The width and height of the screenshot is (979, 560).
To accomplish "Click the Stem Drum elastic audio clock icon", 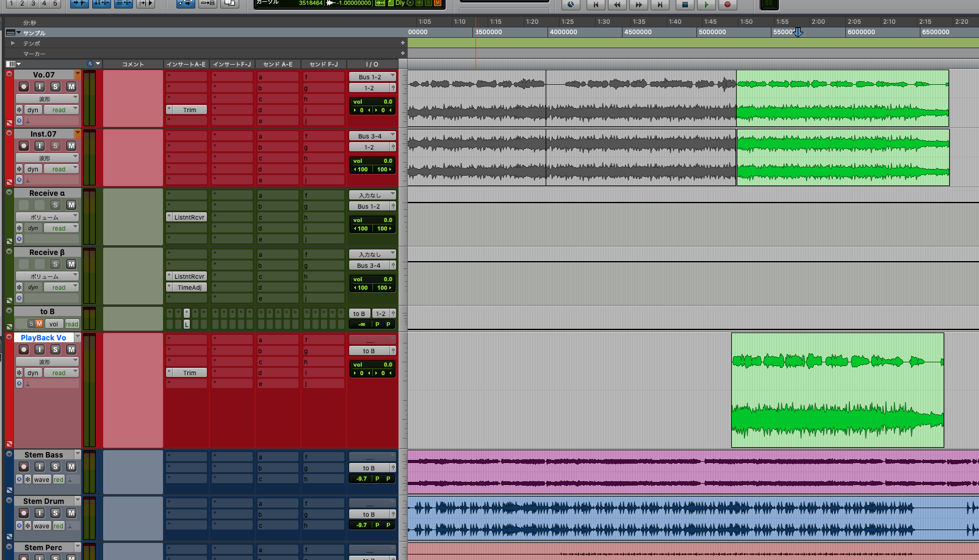I will coord(20,526).
